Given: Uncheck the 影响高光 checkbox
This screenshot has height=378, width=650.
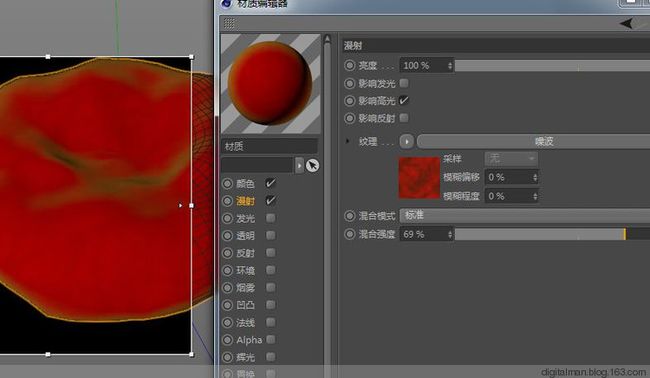Looking at the screenshot, I should 404,100.
